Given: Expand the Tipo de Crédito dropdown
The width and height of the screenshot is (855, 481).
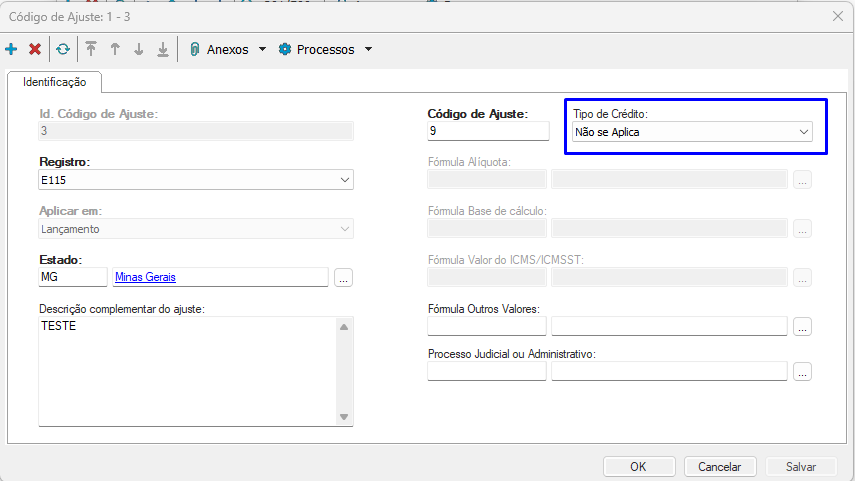Looking at the screenshot, I should pyautogui.click(x=803, y=131).
